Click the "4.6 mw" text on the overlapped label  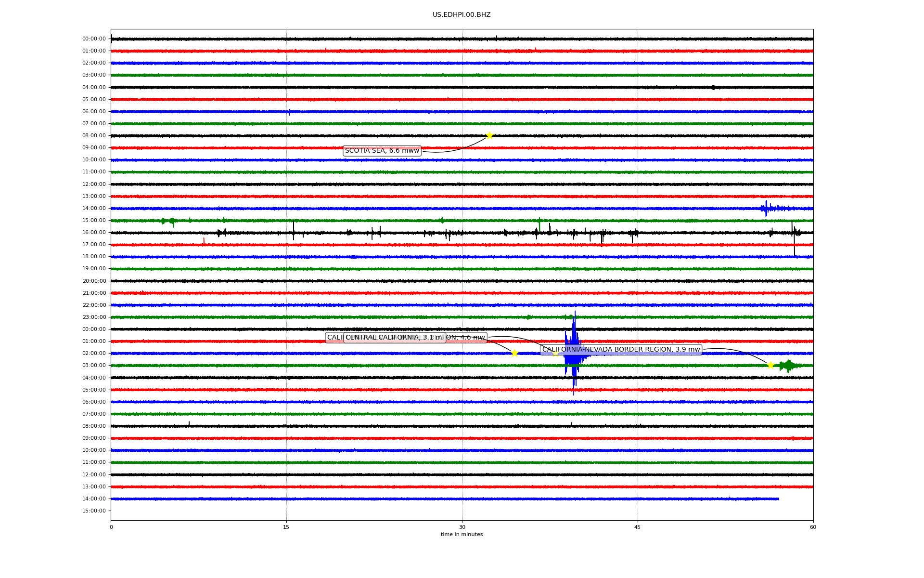pos(473,338)
